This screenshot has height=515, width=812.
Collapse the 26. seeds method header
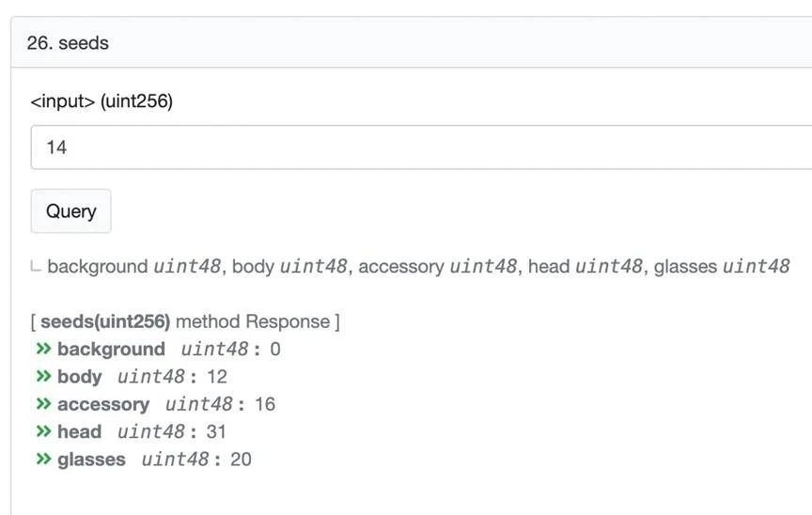click(x=412, y=42)
